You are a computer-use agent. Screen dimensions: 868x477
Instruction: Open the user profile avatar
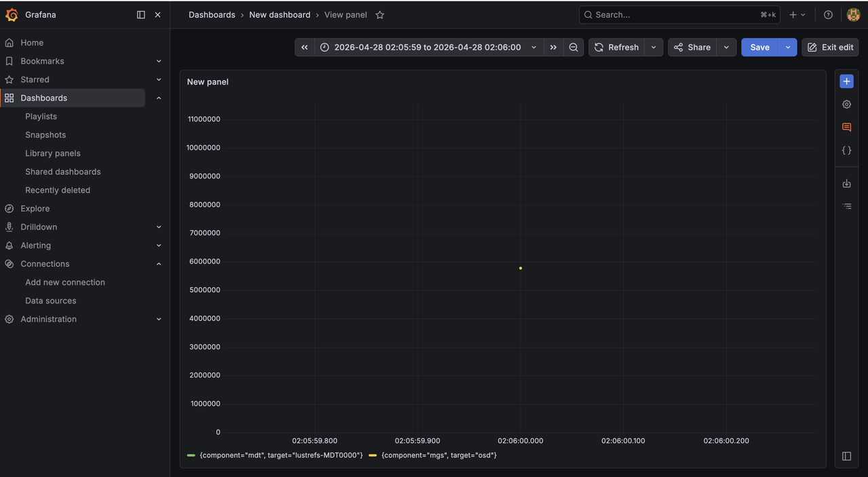coord(853,14)
